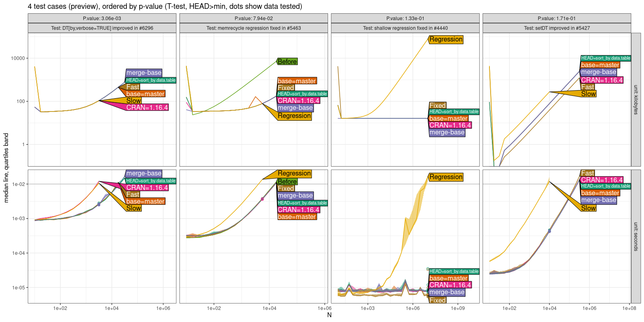Click 'Test: memrecycle regression fixed in #5463' header
644x322 pixels.
tap(254, 28)
